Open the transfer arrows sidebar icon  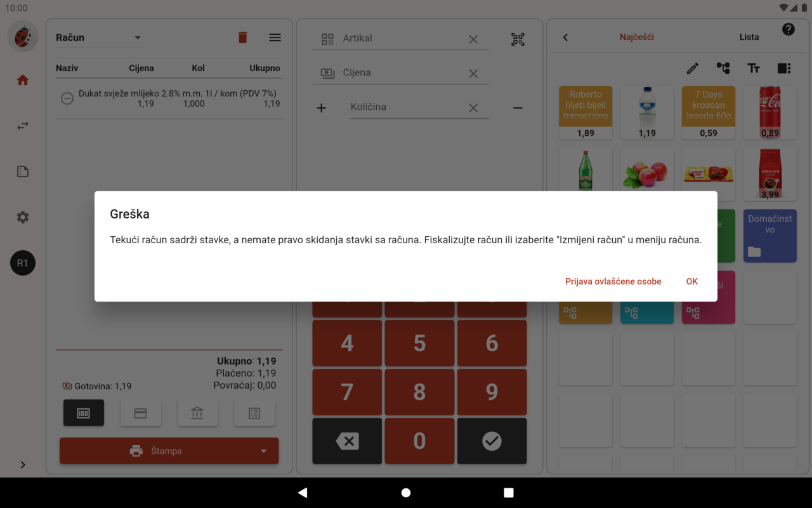pos(23,126)
